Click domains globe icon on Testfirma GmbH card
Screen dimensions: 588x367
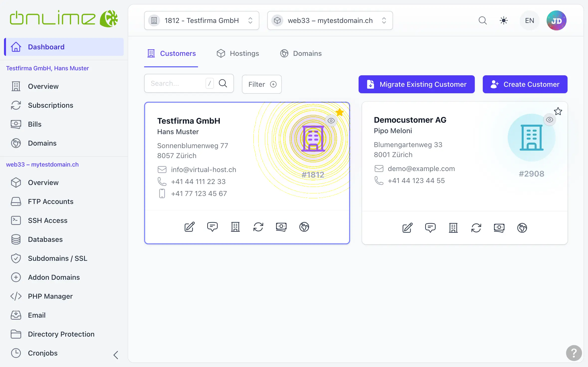[x=304, y=227]
